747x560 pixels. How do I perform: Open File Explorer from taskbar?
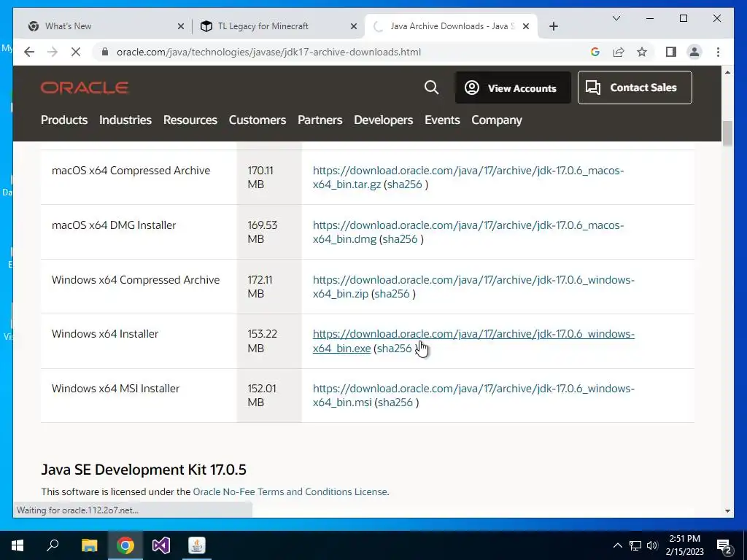89,545
